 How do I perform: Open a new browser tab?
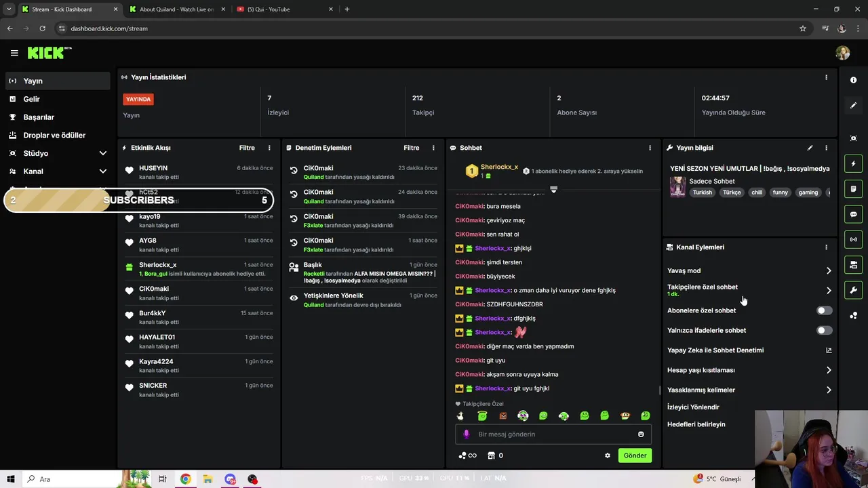[347, 9]
